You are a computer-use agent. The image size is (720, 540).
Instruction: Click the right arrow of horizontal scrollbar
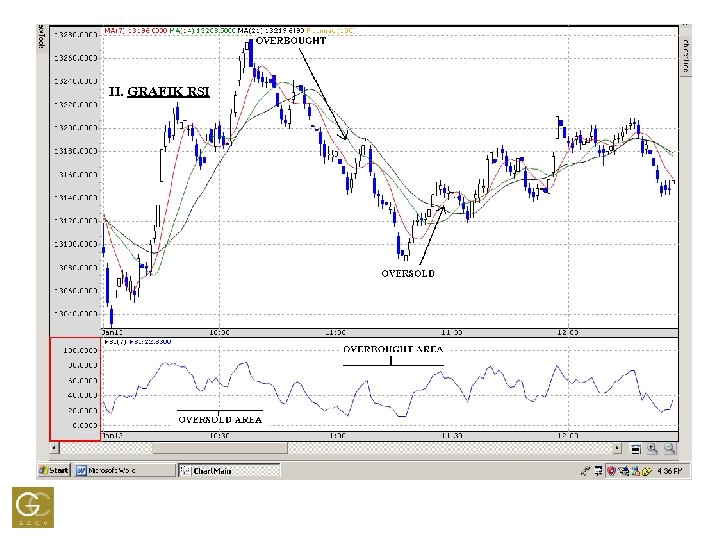(x=617, y=448)
